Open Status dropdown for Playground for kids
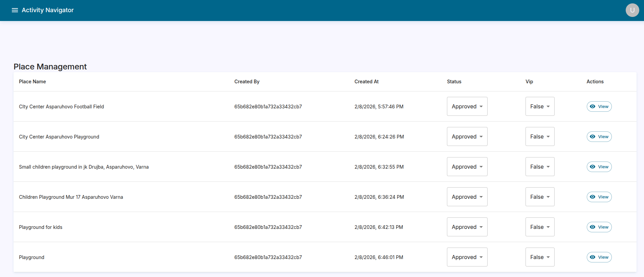The height and width of the screenshot is (277, 644). pyautogui.click(x=467, y=227)
